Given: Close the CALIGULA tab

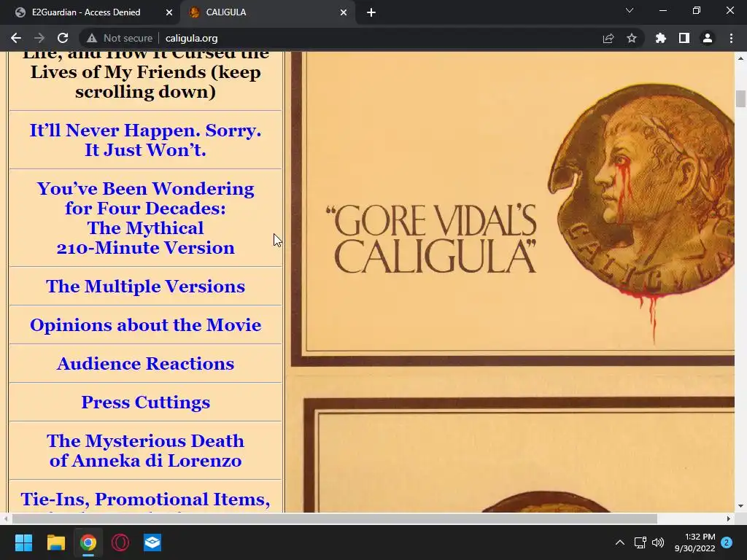Looking at the screenshot, I should (344, 12).
